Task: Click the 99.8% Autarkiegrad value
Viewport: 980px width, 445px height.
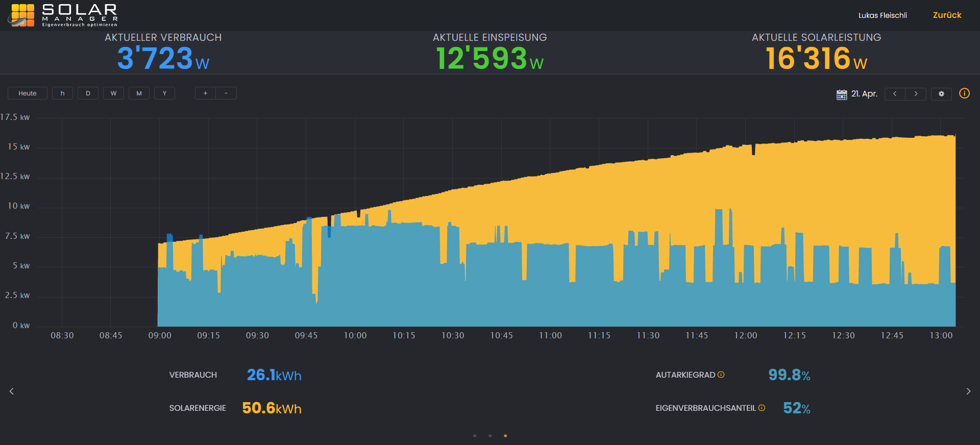Action: [789, 375]
